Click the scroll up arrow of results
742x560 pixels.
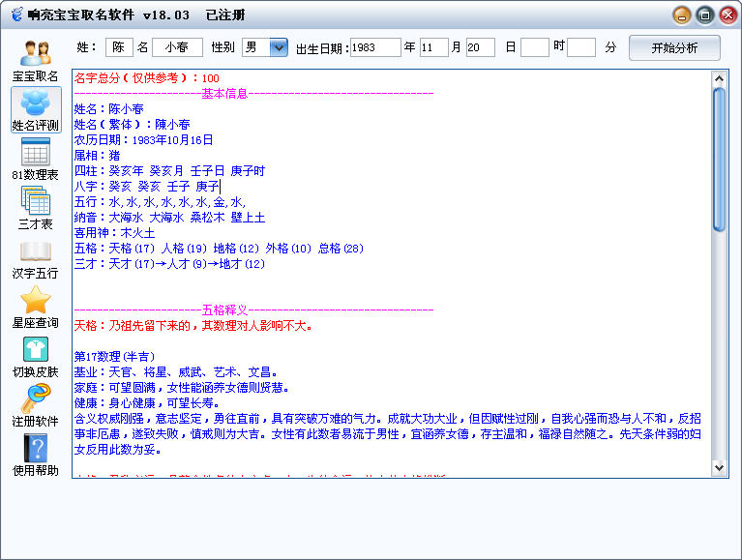point(719,77)
